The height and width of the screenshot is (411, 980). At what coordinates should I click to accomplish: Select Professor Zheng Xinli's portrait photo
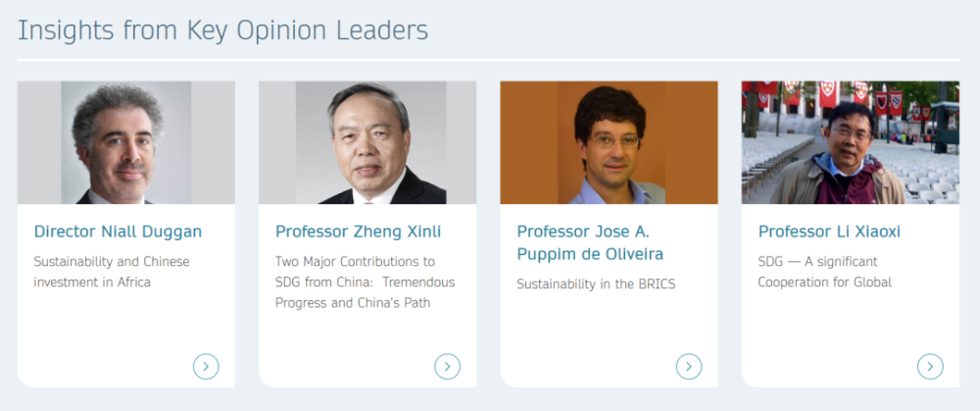367,142
